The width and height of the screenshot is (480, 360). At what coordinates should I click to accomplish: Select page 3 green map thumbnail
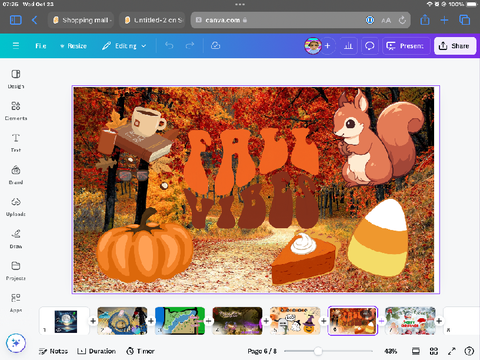tap(180, 321)
